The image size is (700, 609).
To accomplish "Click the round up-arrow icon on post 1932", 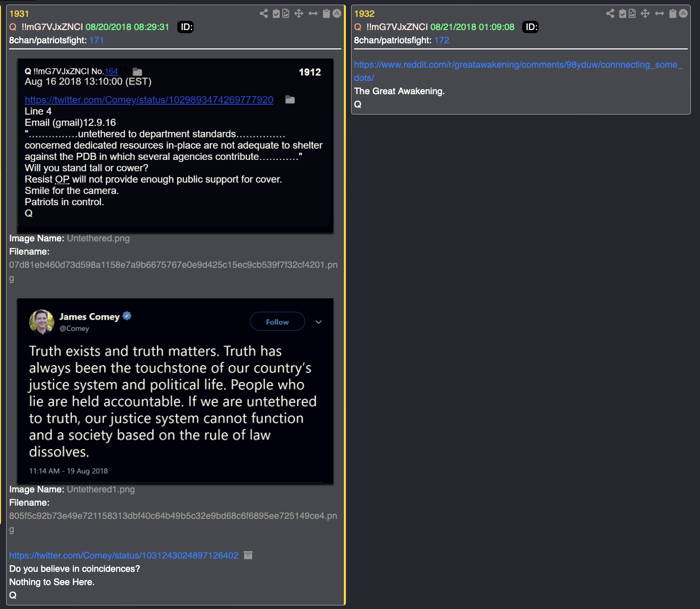I will 683,14.
